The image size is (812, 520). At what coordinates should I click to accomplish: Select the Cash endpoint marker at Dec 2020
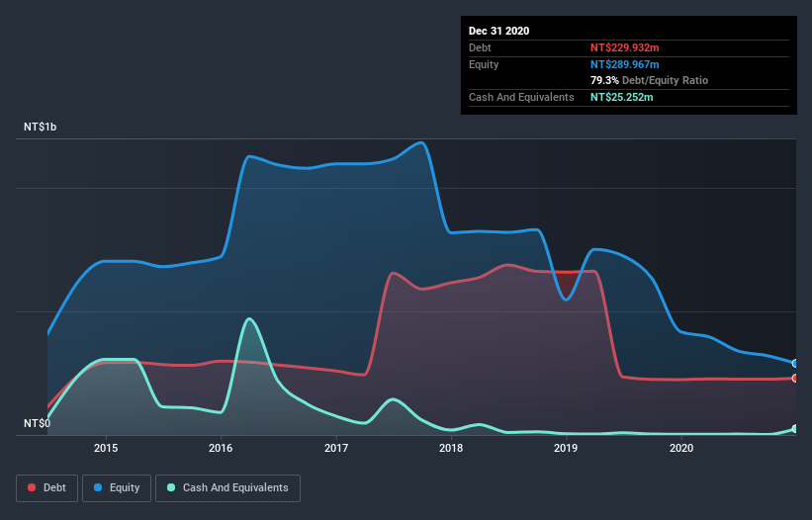[795, 429]
